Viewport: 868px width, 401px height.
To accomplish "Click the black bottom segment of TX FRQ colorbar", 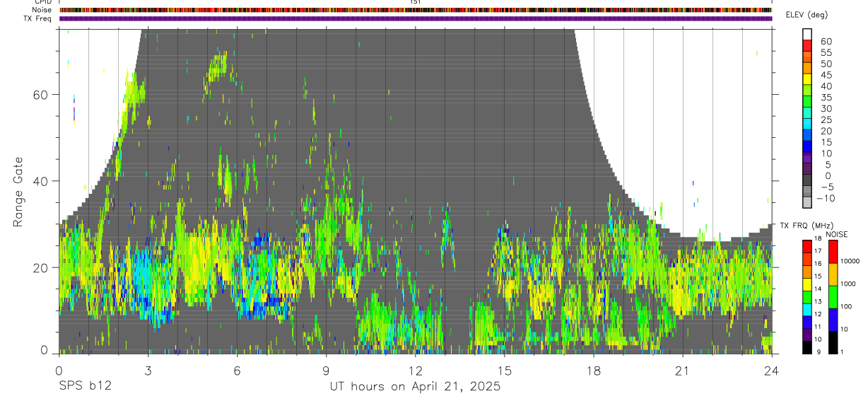I will (807, 347).
